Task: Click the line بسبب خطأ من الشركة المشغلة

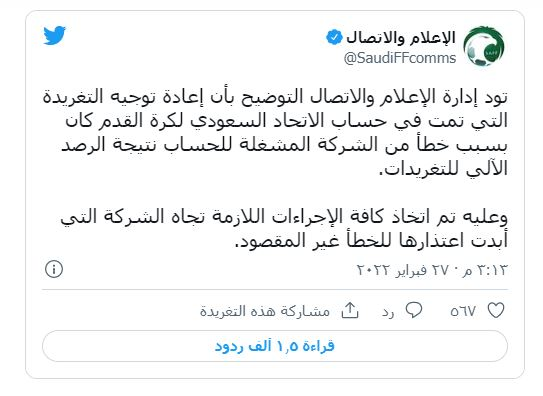Action: (285, 144)
